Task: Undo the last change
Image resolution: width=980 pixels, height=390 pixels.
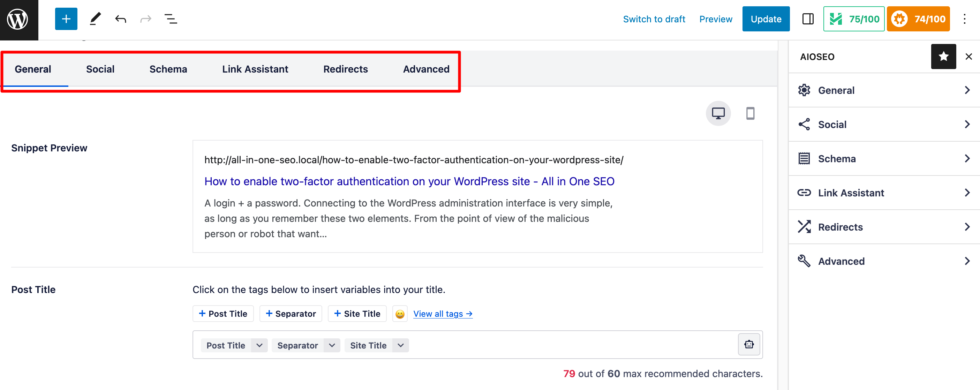Action: tap(121, 19)
